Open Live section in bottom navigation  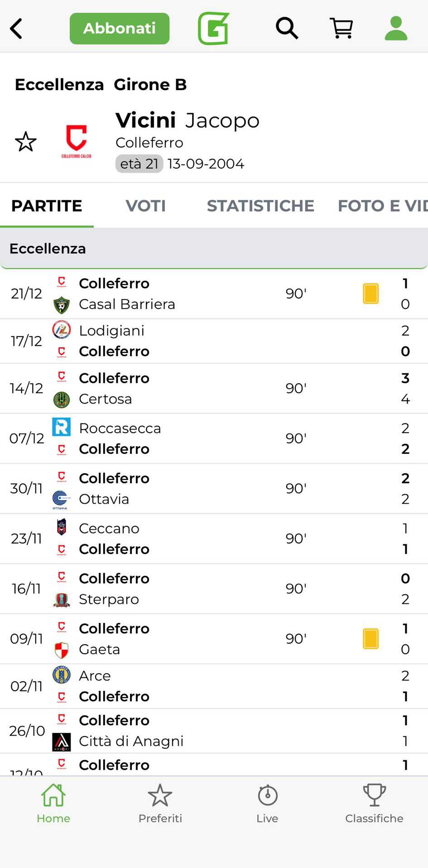tap(267, 804)
